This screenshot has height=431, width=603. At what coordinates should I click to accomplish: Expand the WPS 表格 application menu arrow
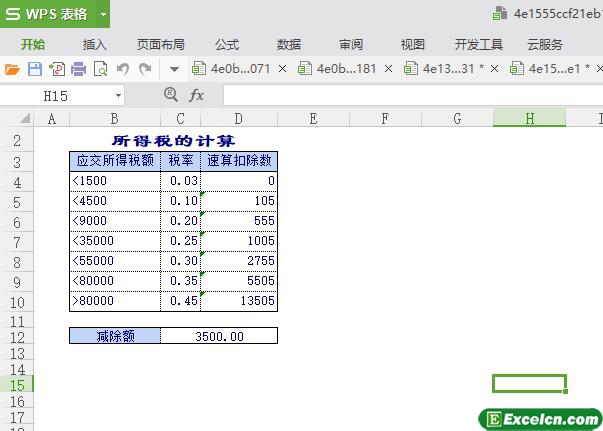[x=103, y=15]
